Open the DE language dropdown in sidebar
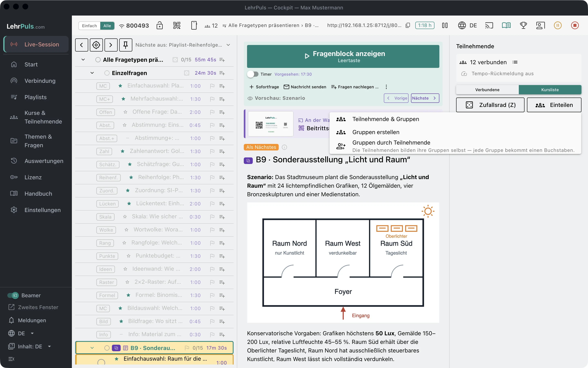588x368 pixels. 21,333
